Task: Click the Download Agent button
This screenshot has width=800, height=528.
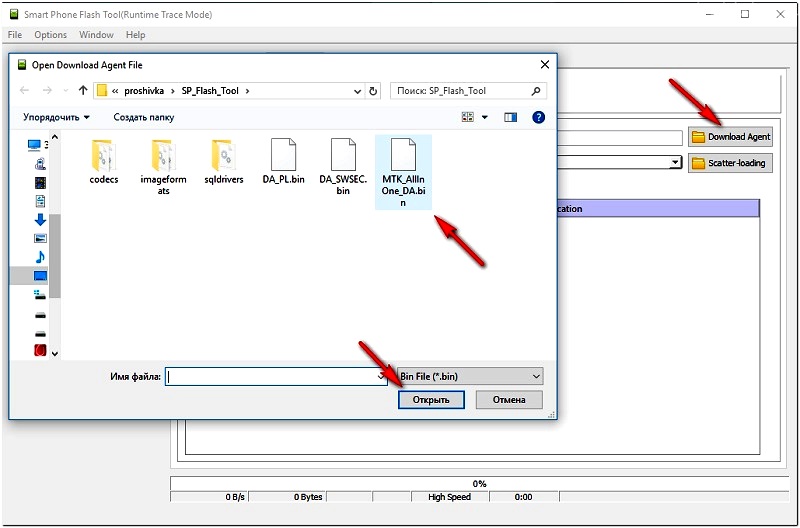Action: coord(731,137)
